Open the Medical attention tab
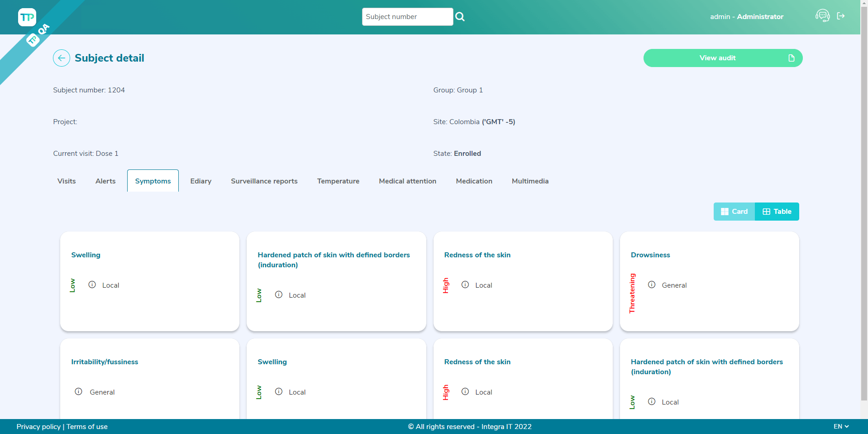The image size is (868, 434). [x=408, y=181]
